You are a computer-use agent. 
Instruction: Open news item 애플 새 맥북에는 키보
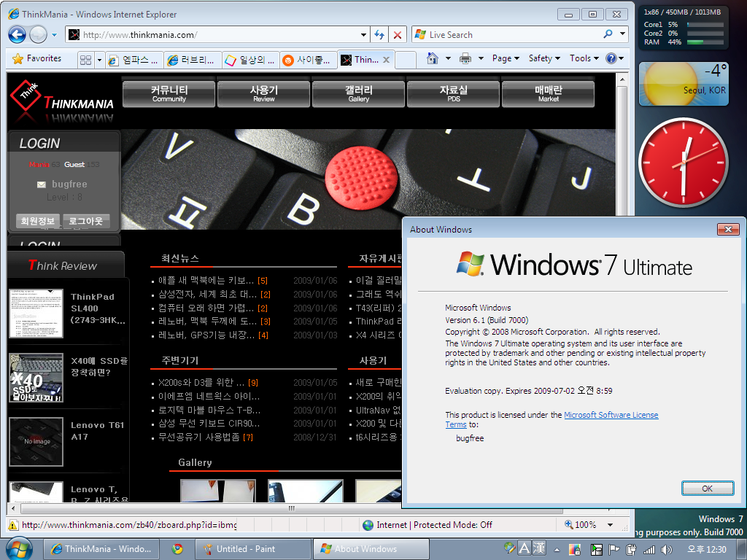[x=206, y=281]
